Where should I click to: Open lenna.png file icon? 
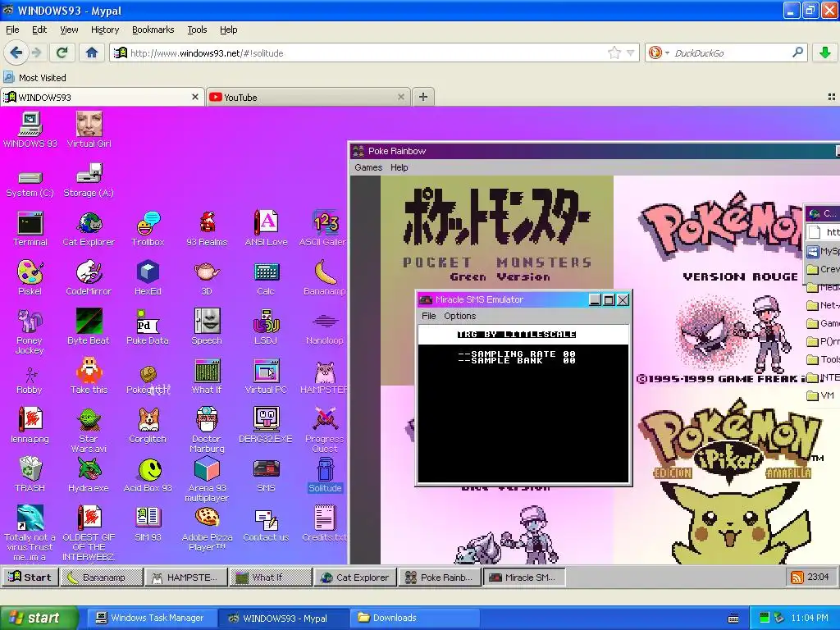(x=30, y=426)
